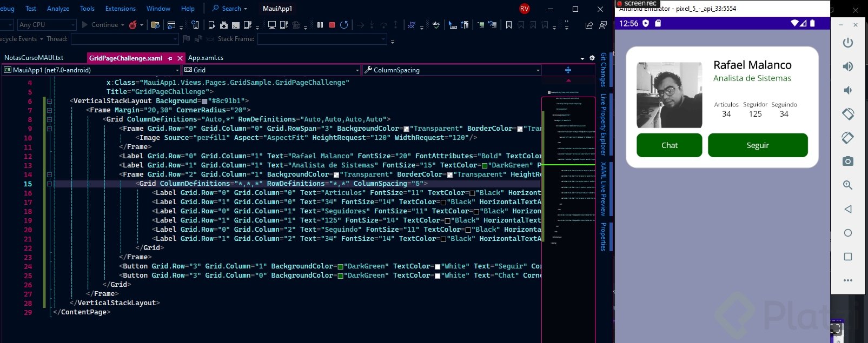Screen dimensions: 868x343
Task: Raise the emulator volume
Action: (x=847, y=66)
